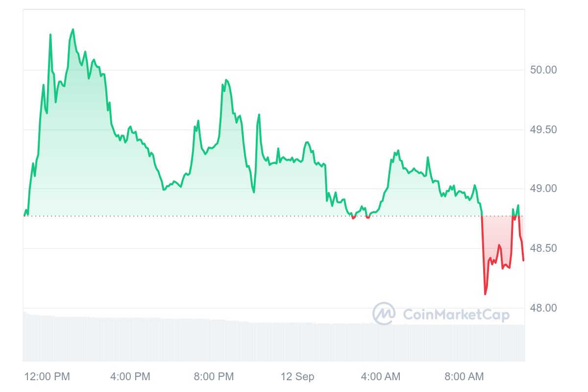Select the 4:00 AM time axis label
Screen dimensions: 588x392
380,377
